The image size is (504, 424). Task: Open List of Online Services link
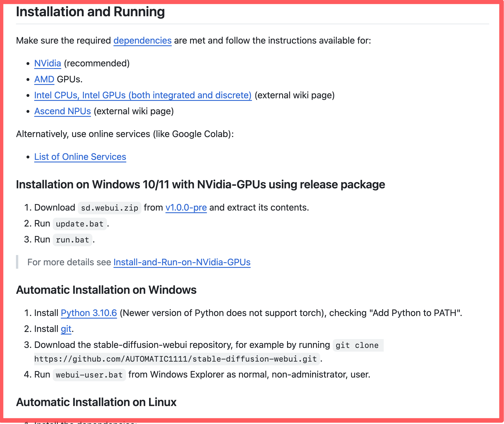[x=80, y=157]
